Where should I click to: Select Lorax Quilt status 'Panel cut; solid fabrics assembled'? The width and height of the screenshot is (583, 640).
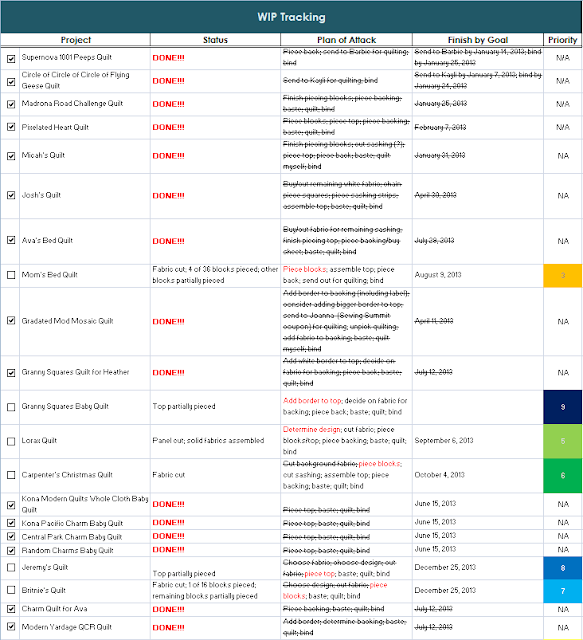coord(215,441)
